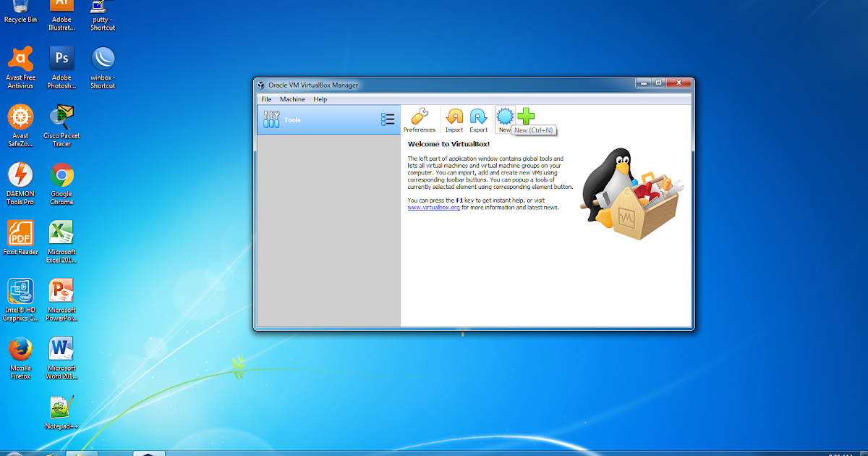Open the Tools panel options menu
868x456 pixels.
tap(388, 119)
